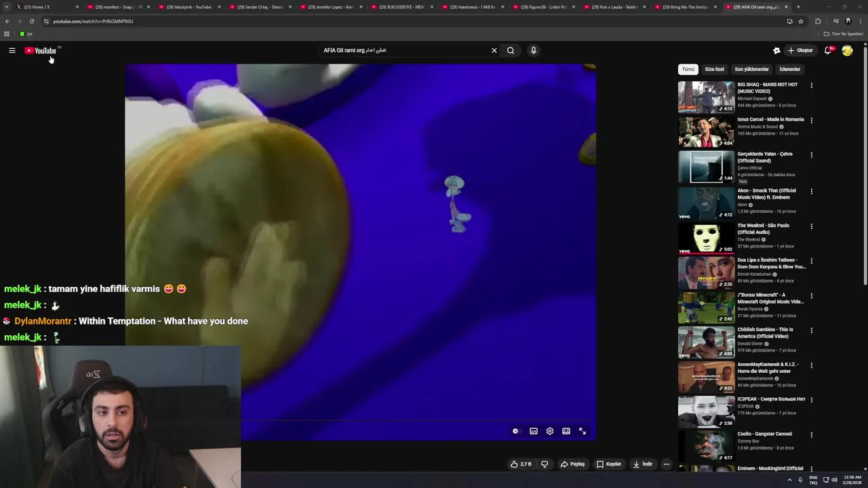Open options for Gerçeklerde Yalan - Çehre
The image size is (868, 488).
[811, 155]
